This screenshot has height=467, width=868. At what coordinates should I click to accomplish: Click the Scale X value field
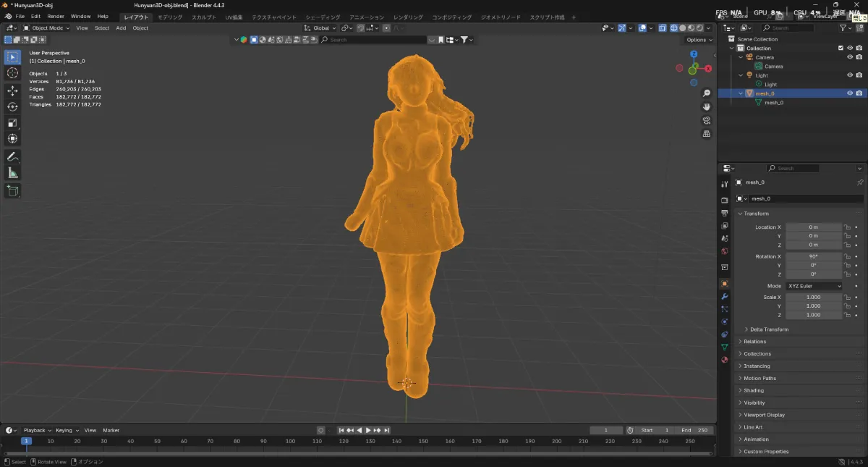pyautogui.click(x=814, y=297)
